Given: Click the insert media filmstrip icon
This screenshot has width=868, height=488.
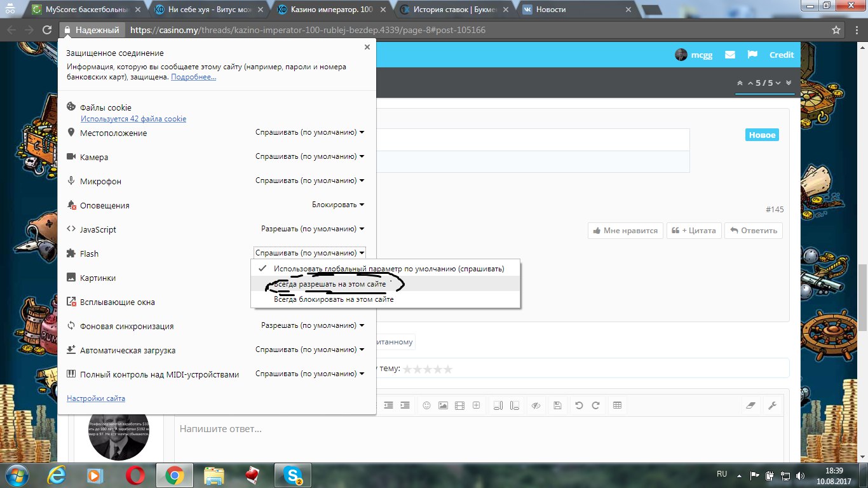Looking at the screenshot, I should [459, 405].
